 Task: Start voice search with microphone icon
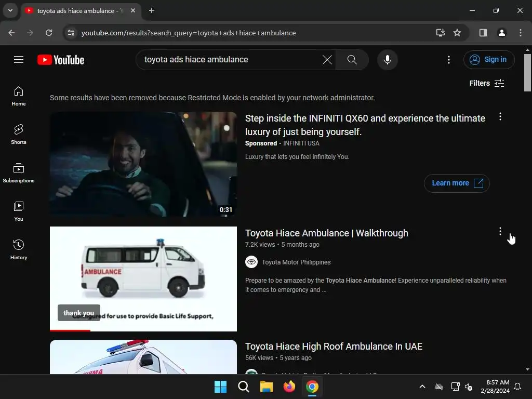387,60
